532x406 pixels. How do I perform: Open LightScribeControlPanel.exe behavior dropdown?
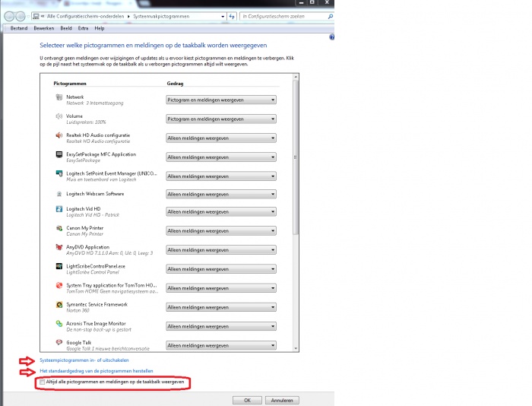(x=221, y=269)
